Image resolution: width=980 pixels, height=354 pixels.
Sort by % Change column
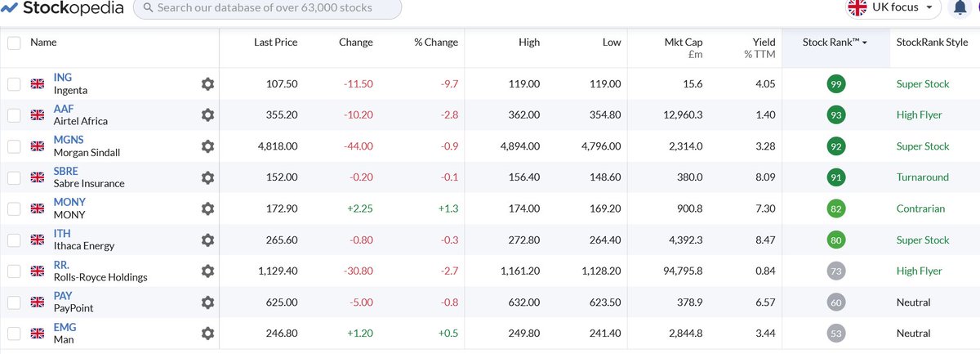click(436, 43)
